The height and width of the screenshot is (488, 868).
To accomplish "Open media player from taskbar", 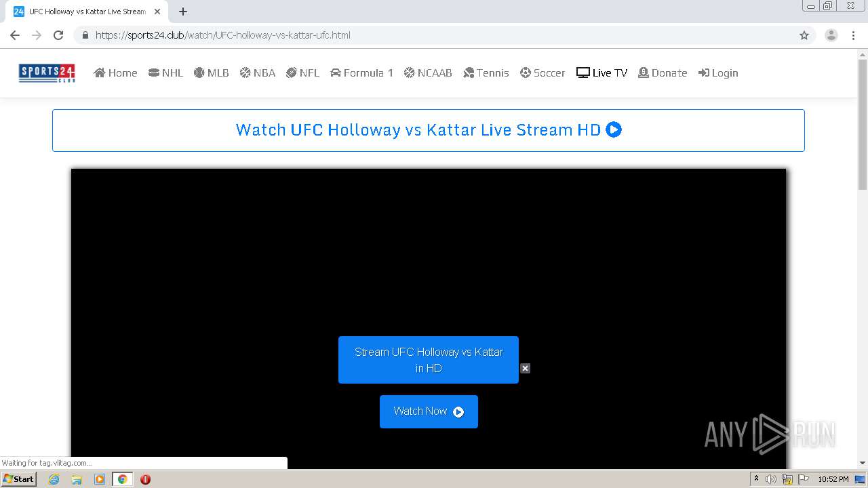I will tap(100, 479).
